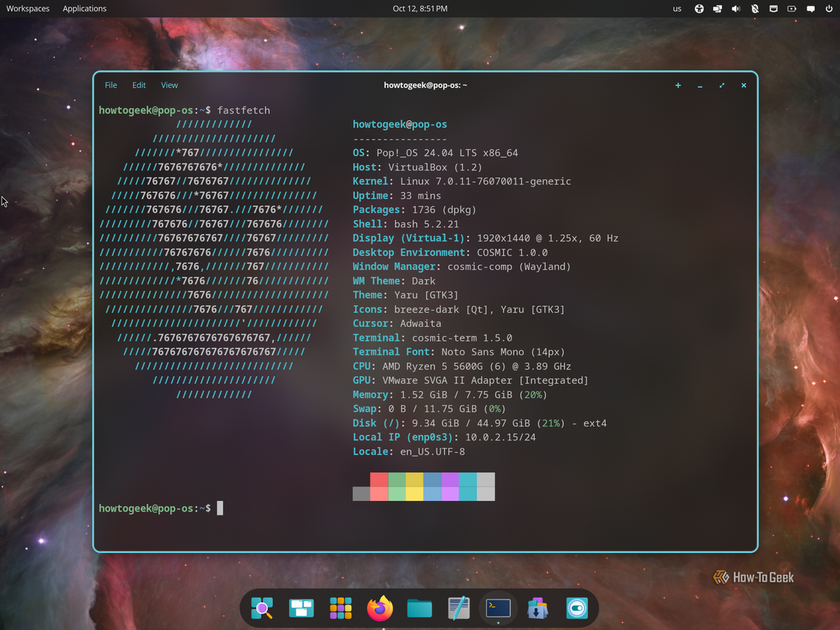Screen dimensions: 840x630
Task: Click the 'cosmic-comp (Wayland)' text
Action: (509, 266)
